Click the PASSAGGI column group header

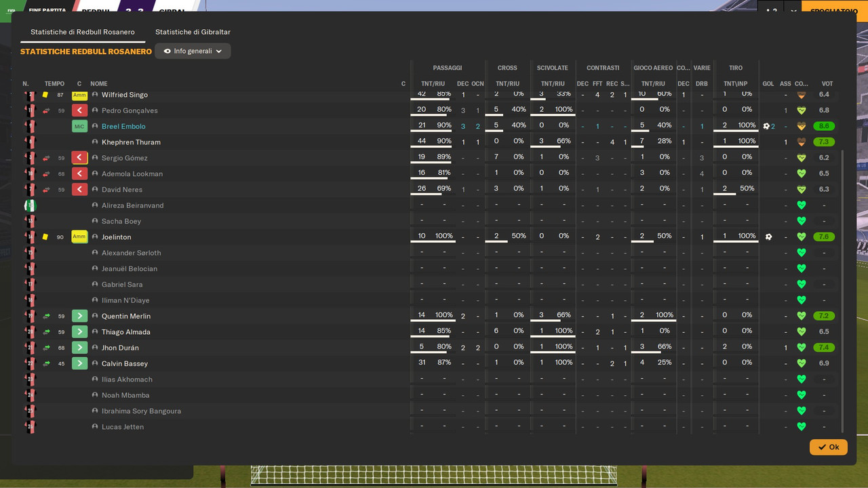(x=448, y=68)
